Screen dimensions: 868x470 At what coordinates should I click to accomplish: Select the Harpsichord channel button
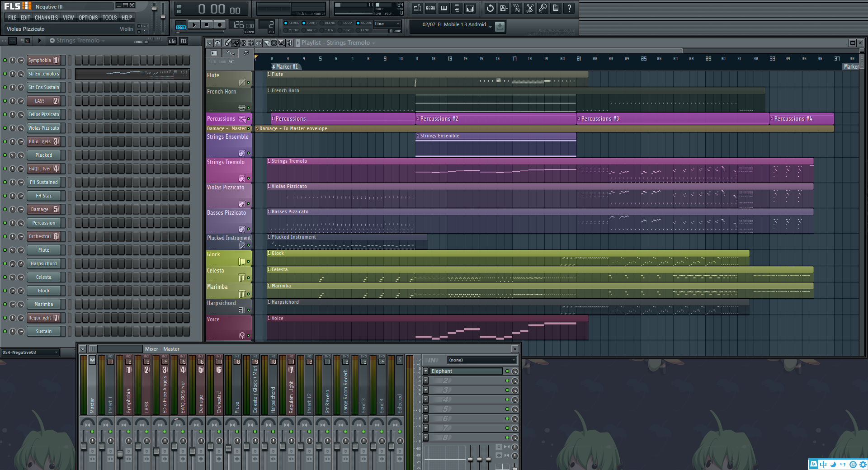(44, 263)
